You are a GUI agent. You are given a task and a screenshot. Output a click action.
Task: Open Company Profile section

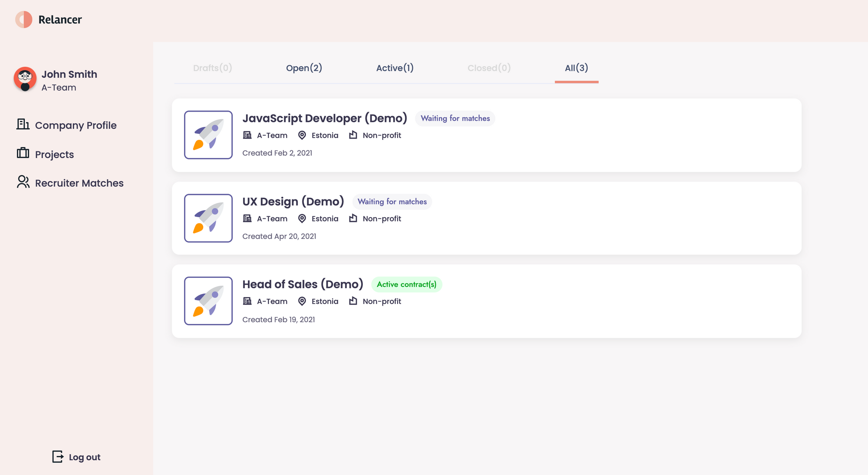click(76, 125)
